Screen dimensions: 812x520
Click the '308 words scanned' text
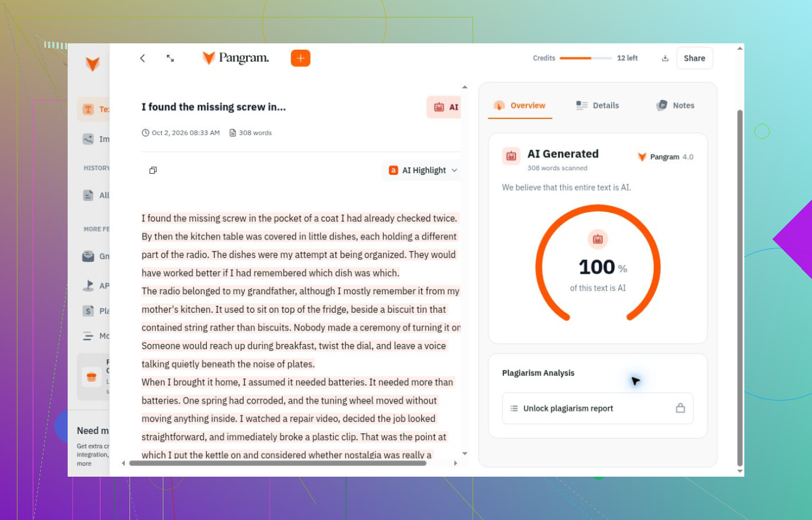(x=557, y=168)
